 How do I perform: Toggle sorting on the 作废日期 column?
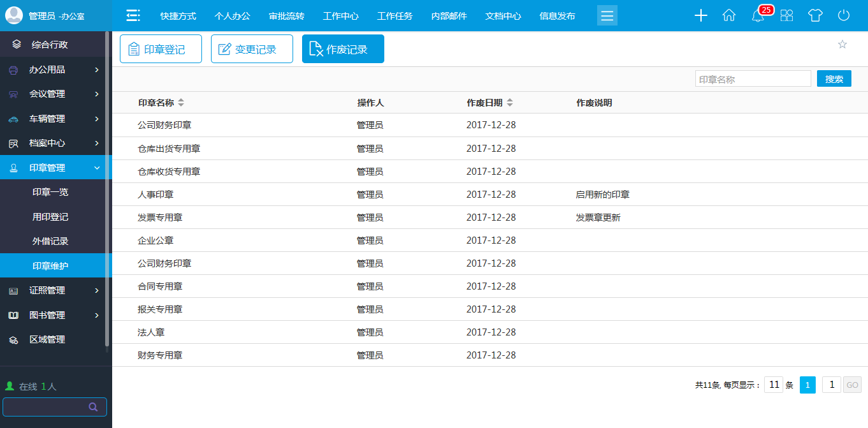(x=512, y=102)
